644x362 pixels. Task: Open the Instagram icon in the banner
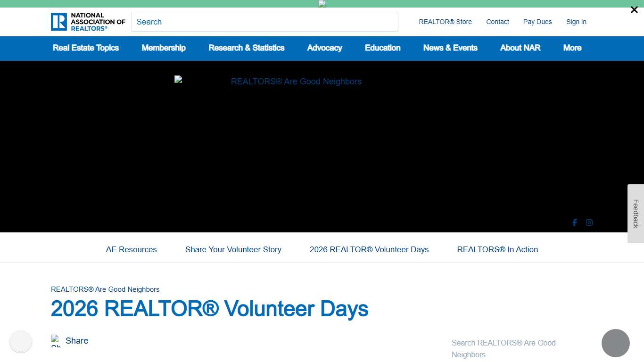pos(589,222)
